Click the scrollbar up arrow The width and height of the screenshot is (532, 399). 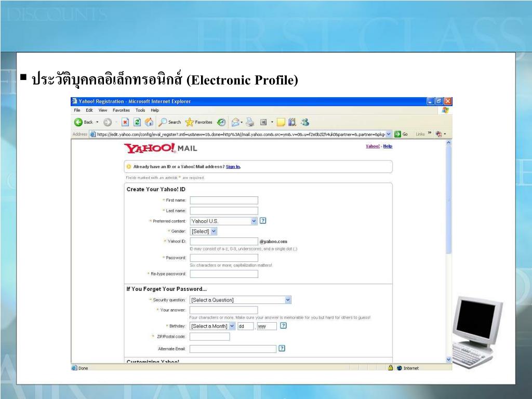[448, 143]
